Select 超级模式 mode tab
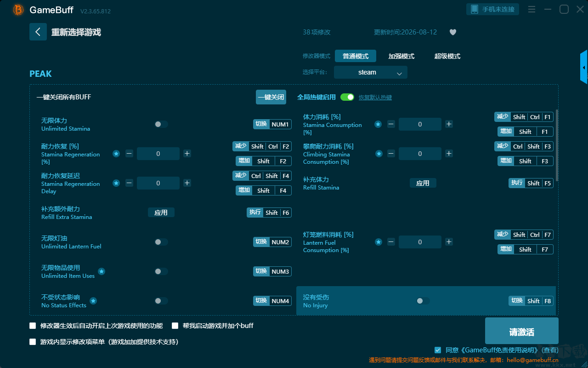This screenshot has height=368, width=588. [447, 56]
